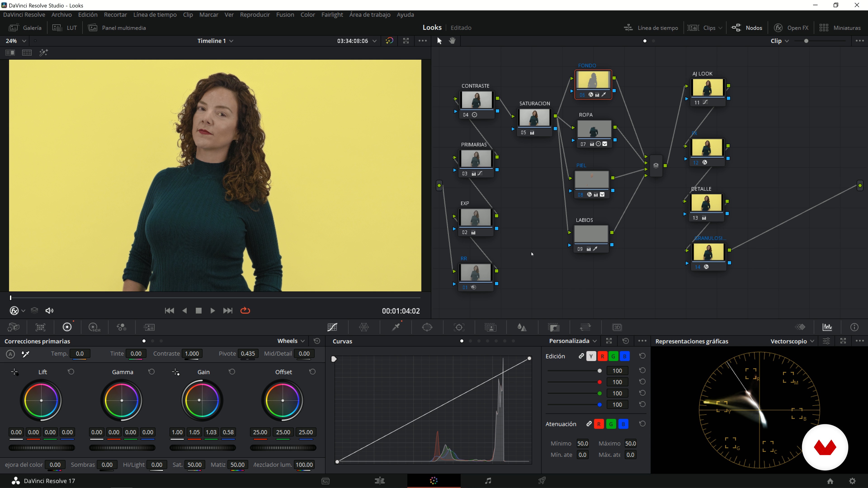Select the red R channel in Edición

602,356
